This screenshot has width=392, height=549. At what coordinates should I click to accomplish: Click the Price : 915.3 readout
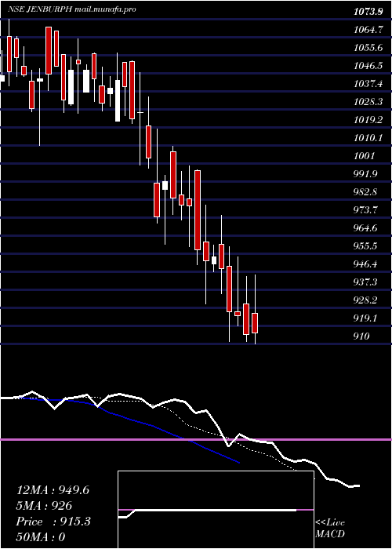[x=53, y=522]
